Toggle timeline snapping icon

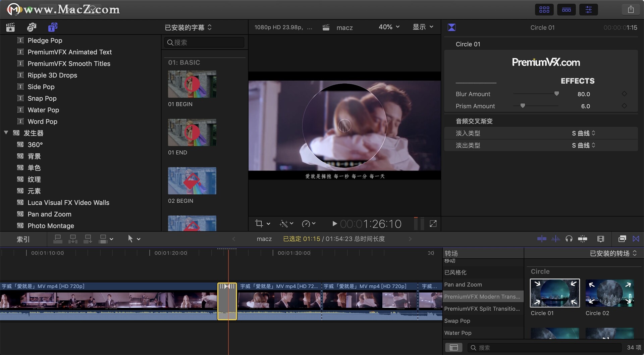click(x=583, y=239)
